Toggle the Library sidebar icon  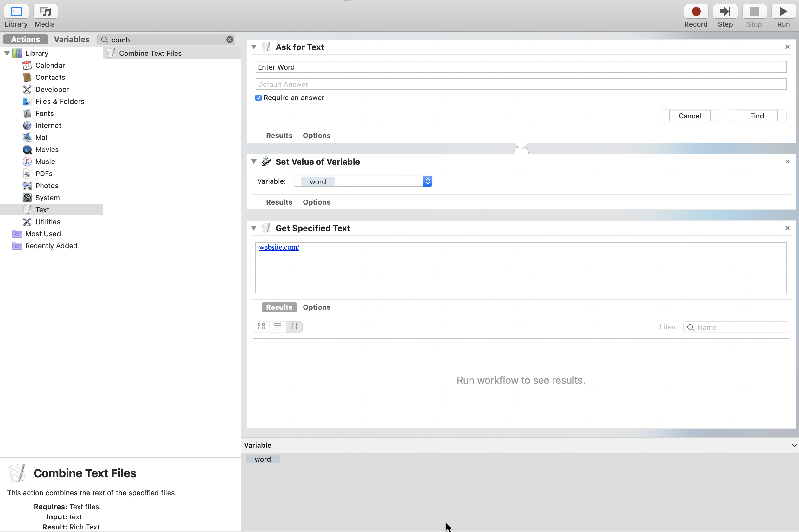[16, 12]
